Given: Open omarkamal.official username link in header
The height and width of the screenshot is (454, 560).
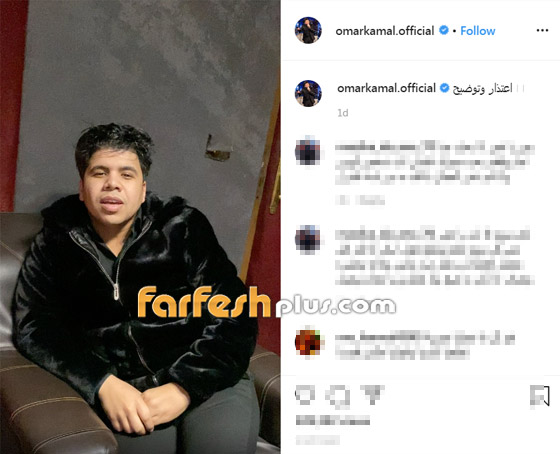Looking at the screenshot, I should tap(385, 31).
